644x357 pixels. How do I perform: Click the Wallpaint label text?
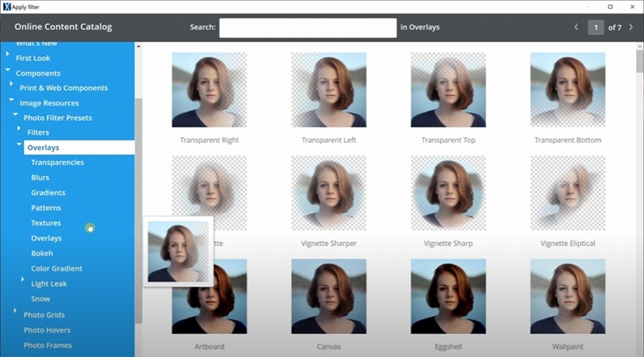568,347
